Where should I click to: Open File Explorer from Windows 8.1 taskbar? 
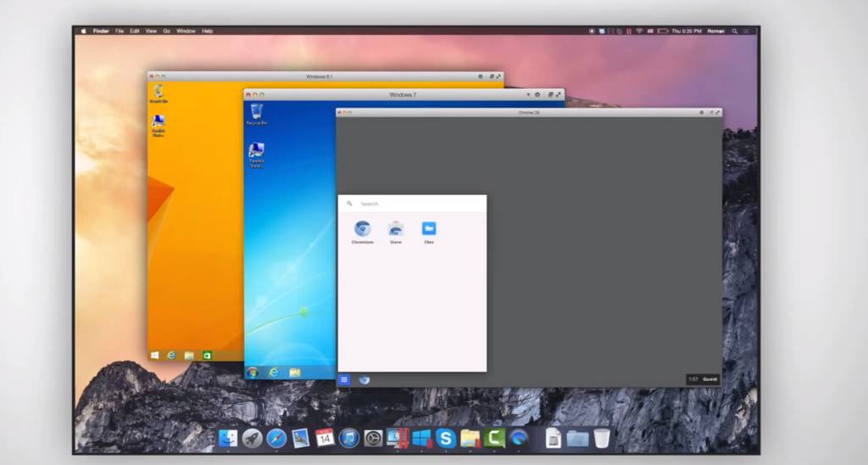click(x=189, y=356)
